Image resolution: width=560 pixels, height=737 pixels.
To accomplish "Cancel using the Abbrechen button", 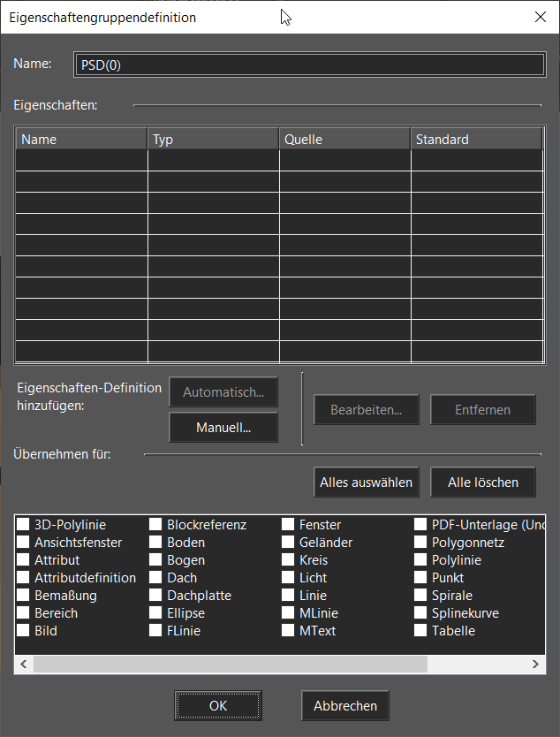I will click(x=344, y=705).
